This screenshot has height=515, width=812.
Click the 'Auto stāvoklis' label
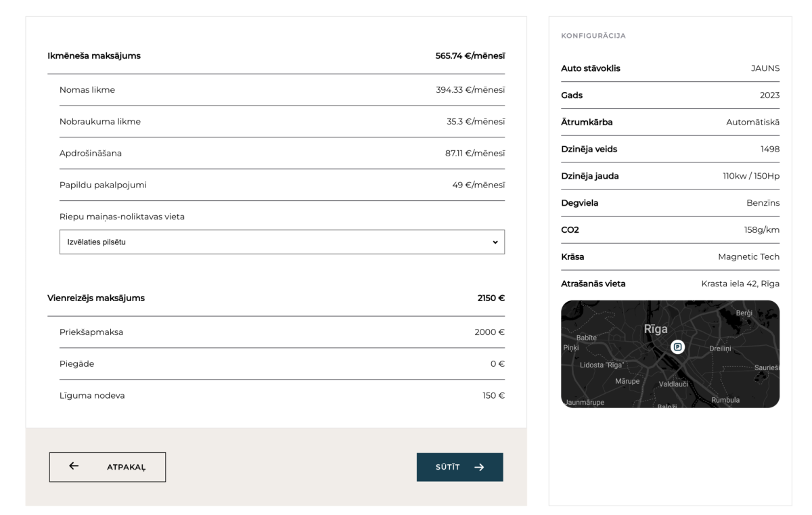coord(591,68)
